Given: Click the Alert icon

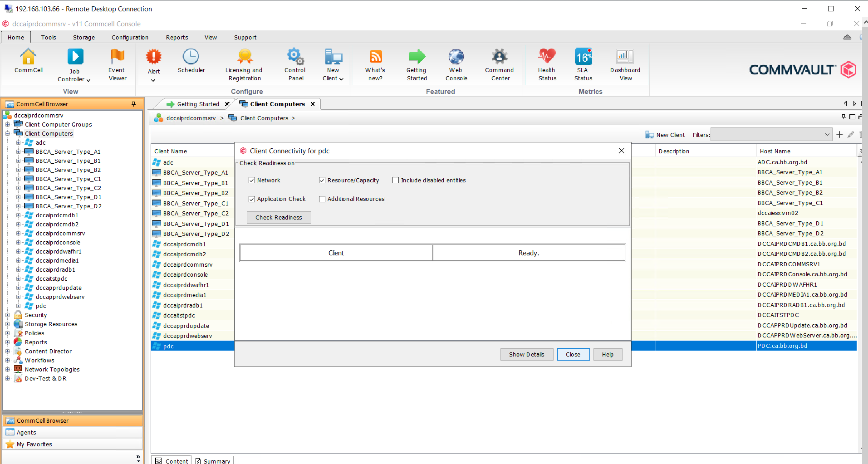Looking at the screenshot, I should click(x=154, y=57).
